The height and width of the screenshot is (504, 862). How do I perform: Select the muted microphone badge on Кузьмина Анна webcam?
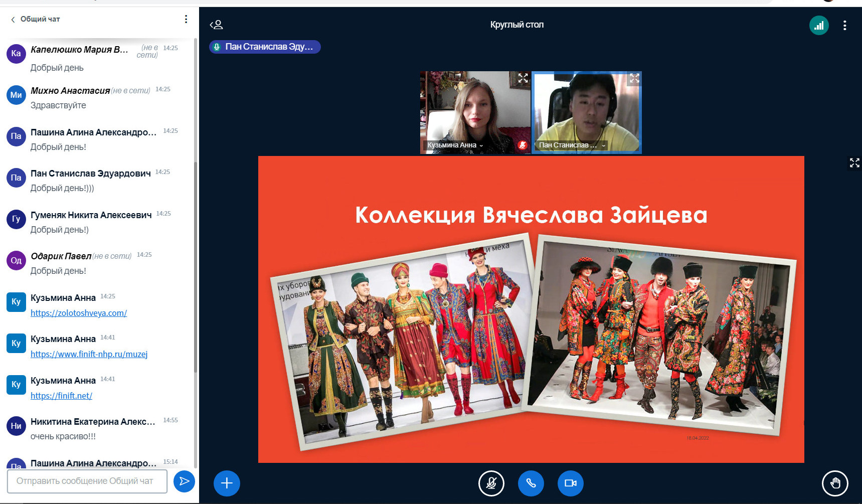click(x=522, y=145)
